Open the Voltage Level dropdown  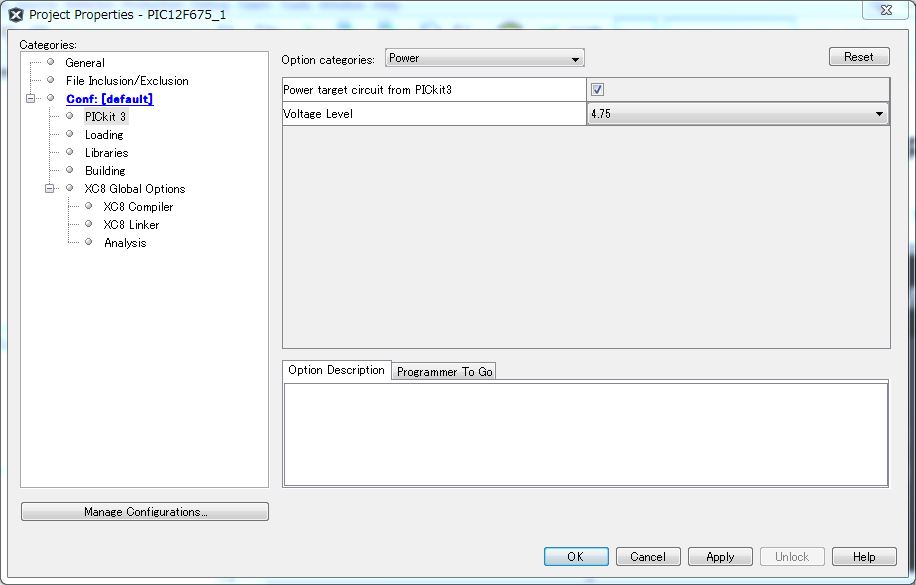[x=737, y=114]
